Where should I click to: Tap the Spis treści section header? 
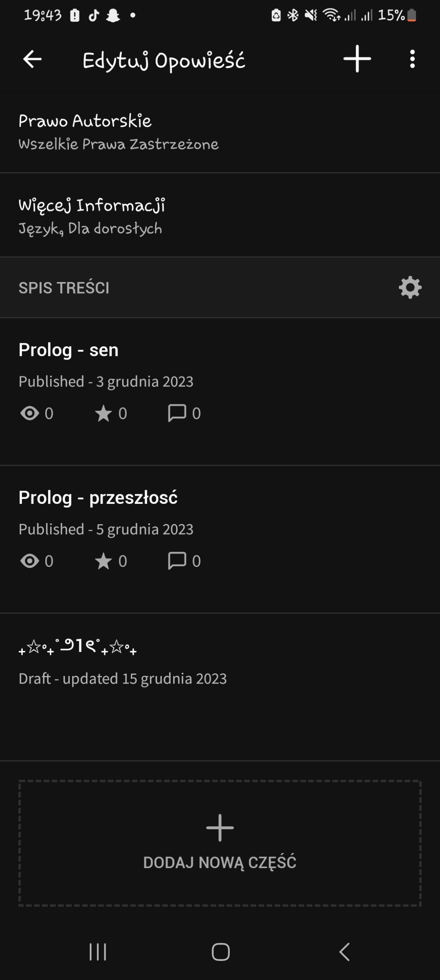pos(64,288)
